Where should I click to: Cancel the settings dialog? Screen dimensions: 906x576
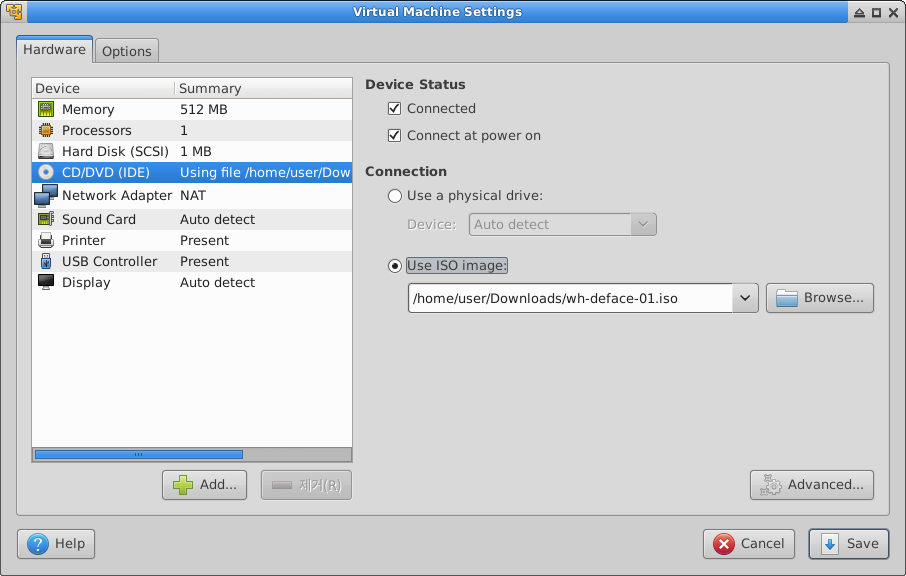(749, 544)
